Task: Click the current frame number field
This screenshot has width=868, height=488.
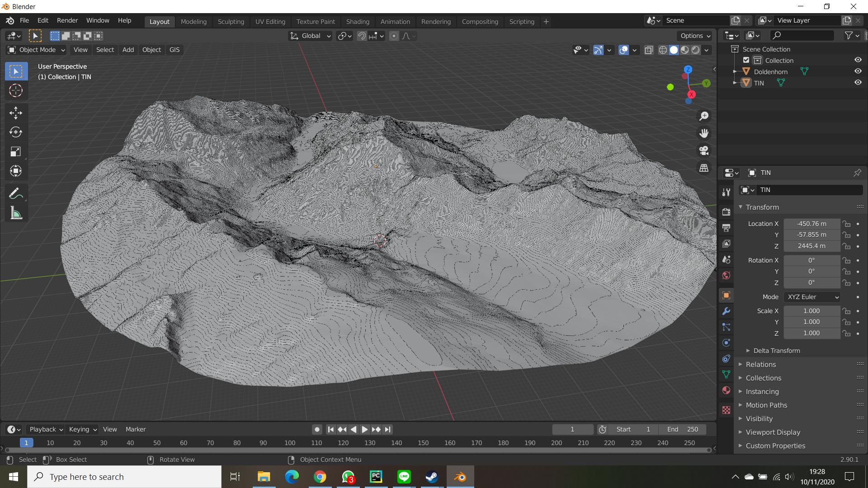Action: click(572, 429)
